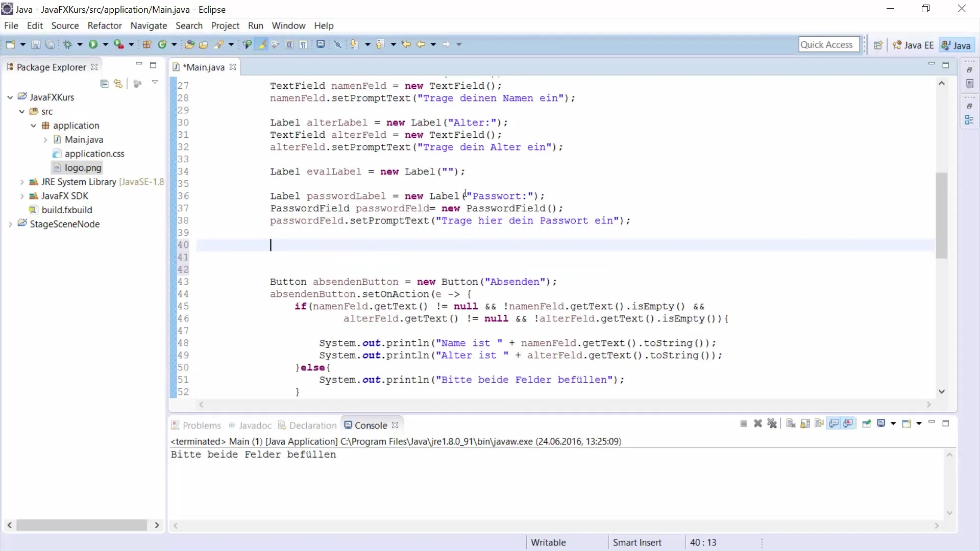Viewport: 980px width, 551px height.
Task: Click the Open Type folder icon
Action: (189, 44)
